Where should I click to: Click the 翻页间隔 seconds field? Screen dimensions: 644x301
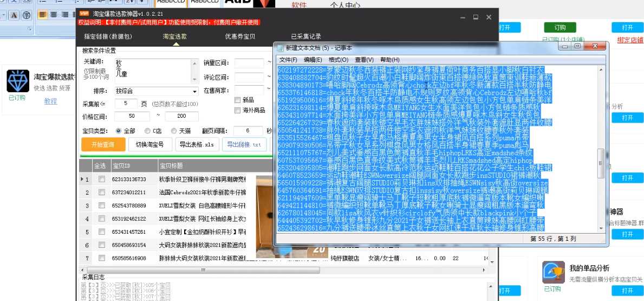[x=248, y=131]
